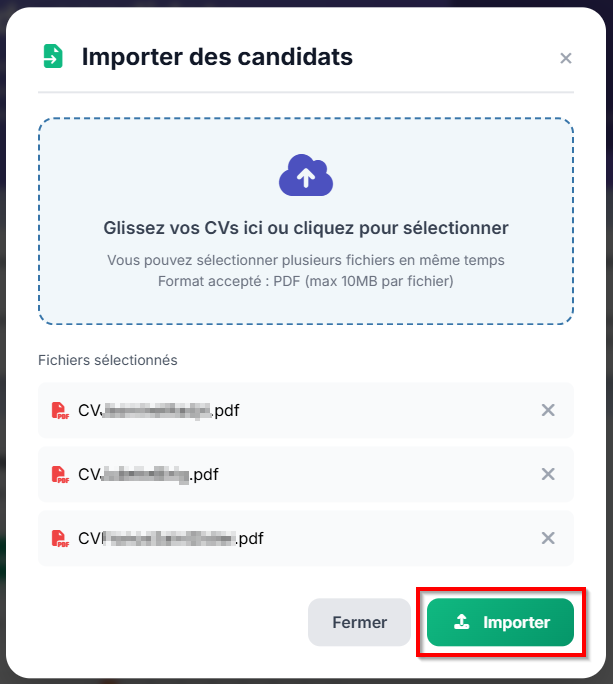Screen dimensions: 613x684
Task: Click the PDF icon of the third file
Action: coord(61,538)
